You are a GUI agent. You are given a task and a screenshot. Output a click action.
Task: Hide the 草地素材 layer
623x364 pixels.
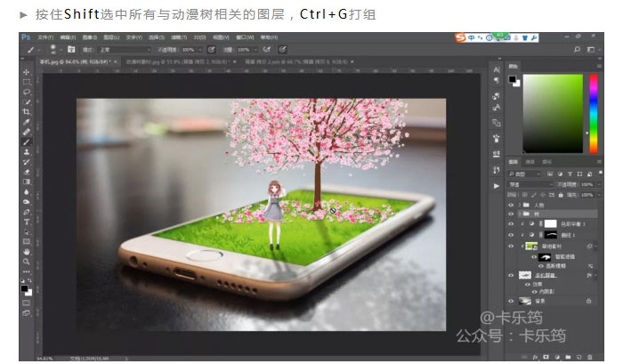[x=511, y=246]
